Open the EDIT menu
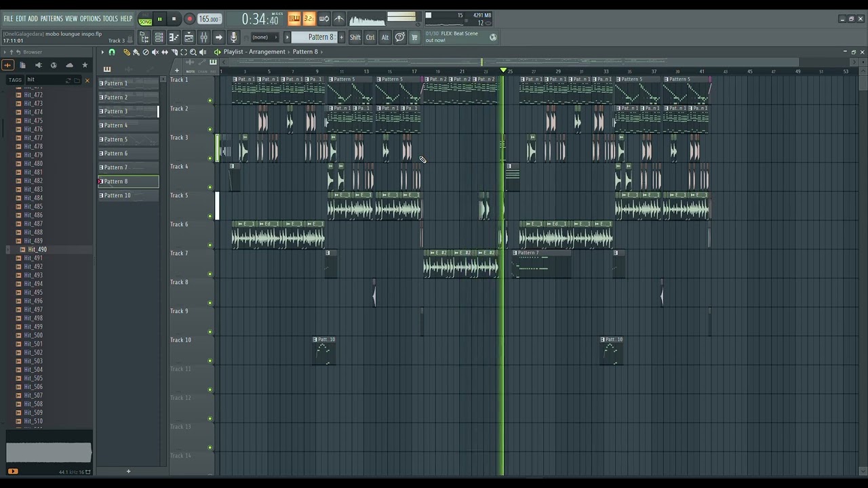This screenshot has height=488, width=868. 21,18
